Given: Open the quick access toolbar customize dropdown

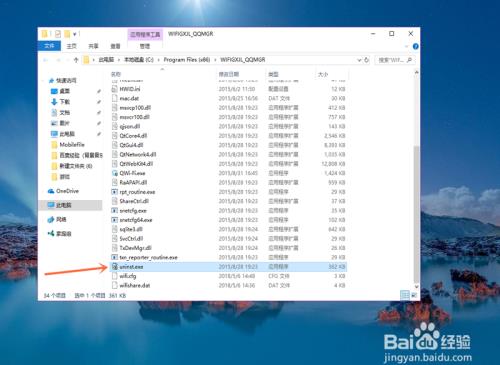Looking at the screenshot, I should [x=75, y=34].
